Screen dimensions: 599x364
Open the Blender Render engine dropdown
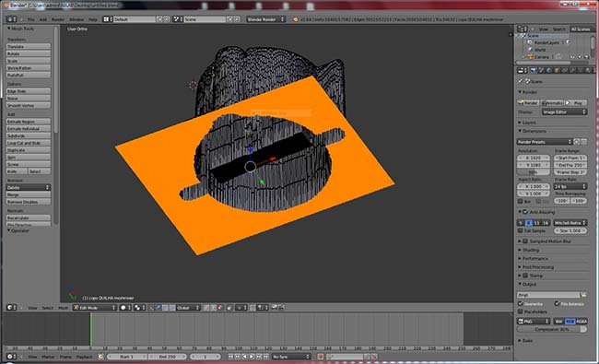click(x=266, y=19)
